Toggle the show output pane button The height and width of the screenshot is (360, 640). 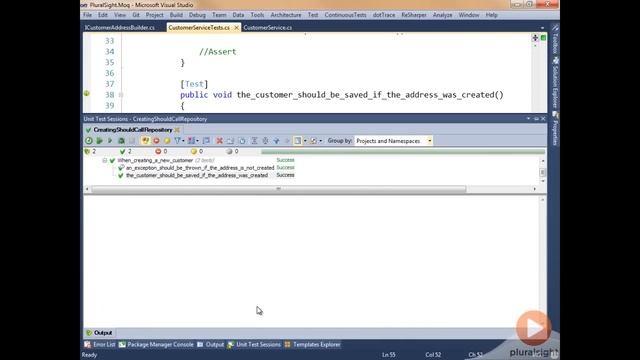(x=298, y=141)
